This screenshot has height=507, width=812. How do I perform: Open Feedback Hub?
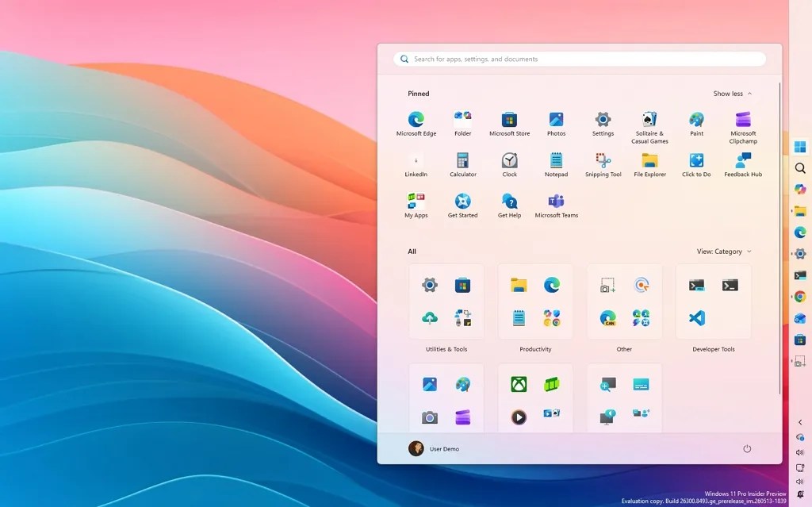(x=743, y=165)
